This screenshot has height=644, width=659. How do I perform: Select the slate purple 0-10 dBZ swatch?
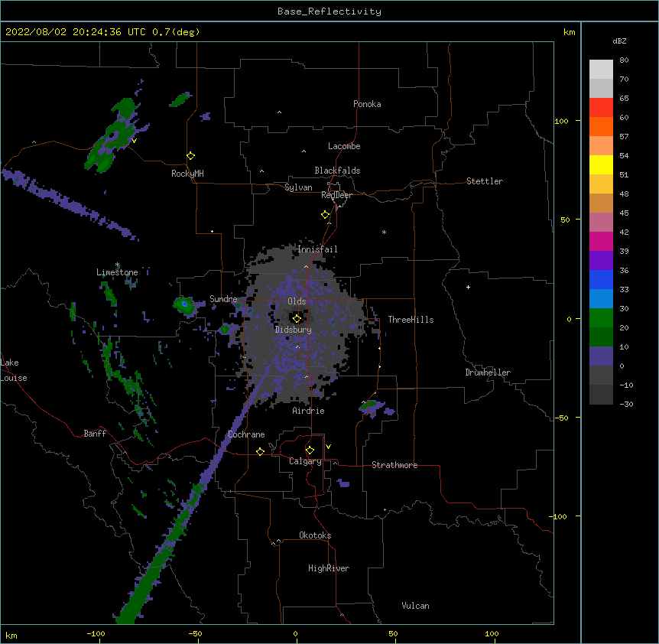[601, 356]
